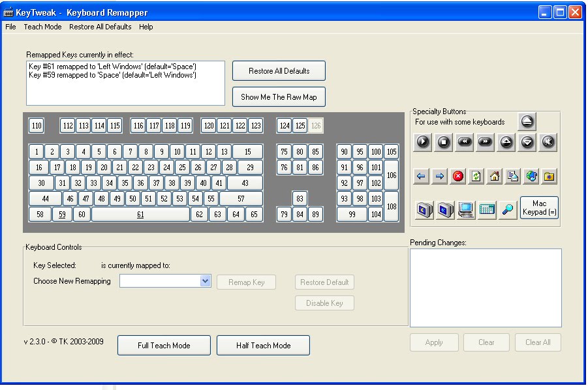588x390 pixels.
Task: Click the Sleep moon monitor button
Action: coord(424,210)
